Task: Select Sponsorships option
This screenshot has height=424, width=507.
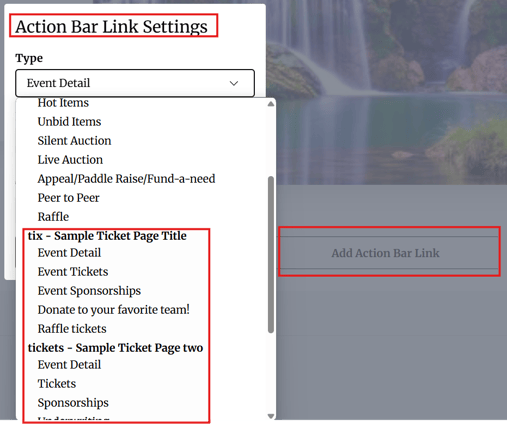Action: [x=73, y=403]
